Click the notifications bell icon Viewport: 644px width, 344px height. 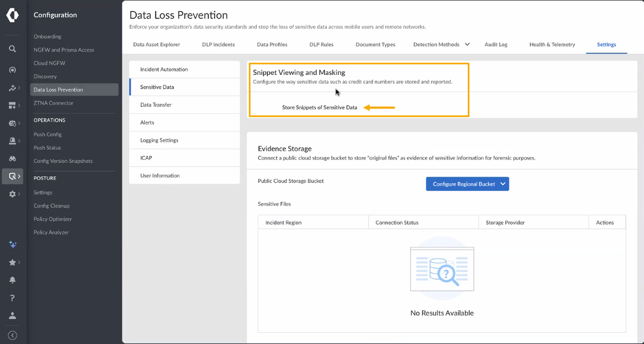click(12, 280)
